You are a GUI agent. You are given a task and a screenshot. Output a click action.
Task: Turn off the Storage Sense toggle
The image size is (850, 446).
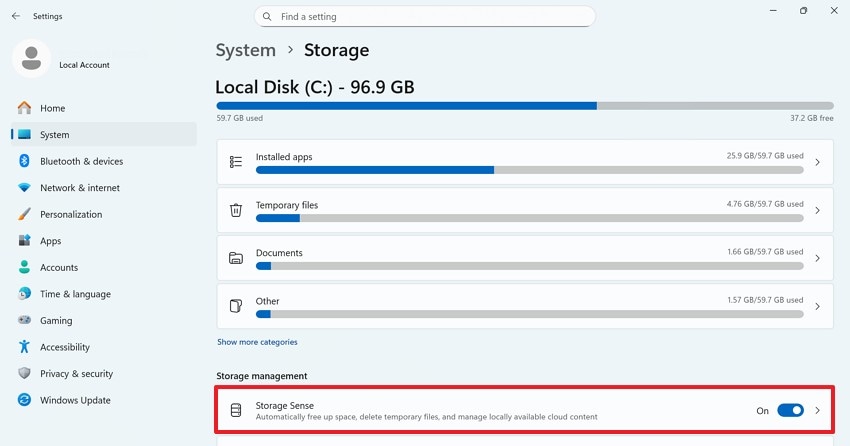tap(790, 410)
